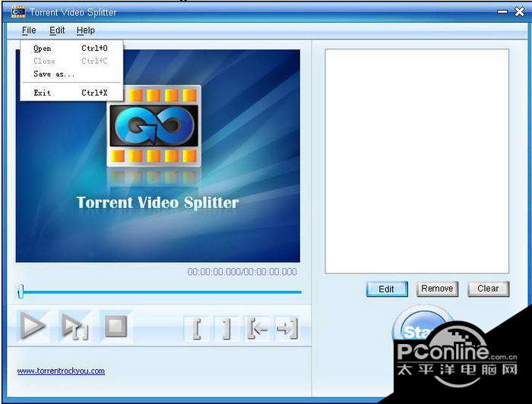Open the Help menu
This screenshot has height=404, width=532.
point(85,30)
